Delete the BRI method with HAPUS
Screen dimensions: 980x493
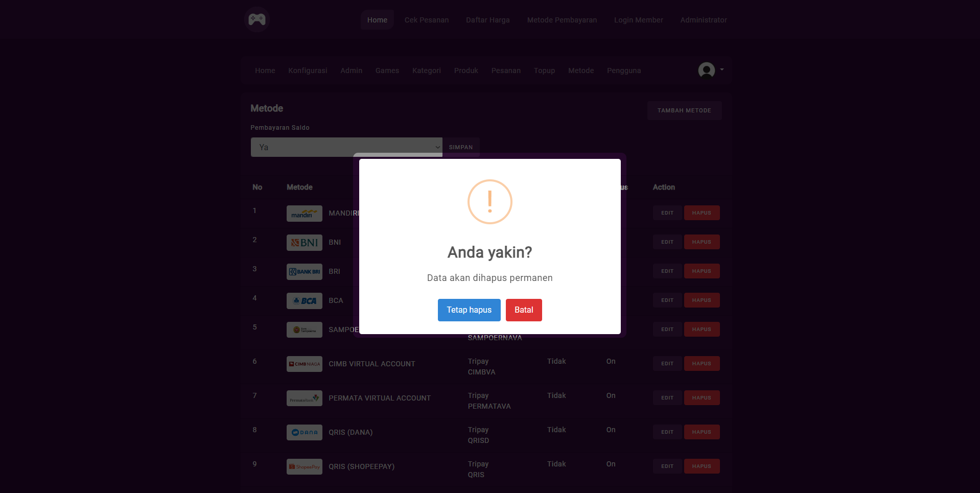coord(702,271)
